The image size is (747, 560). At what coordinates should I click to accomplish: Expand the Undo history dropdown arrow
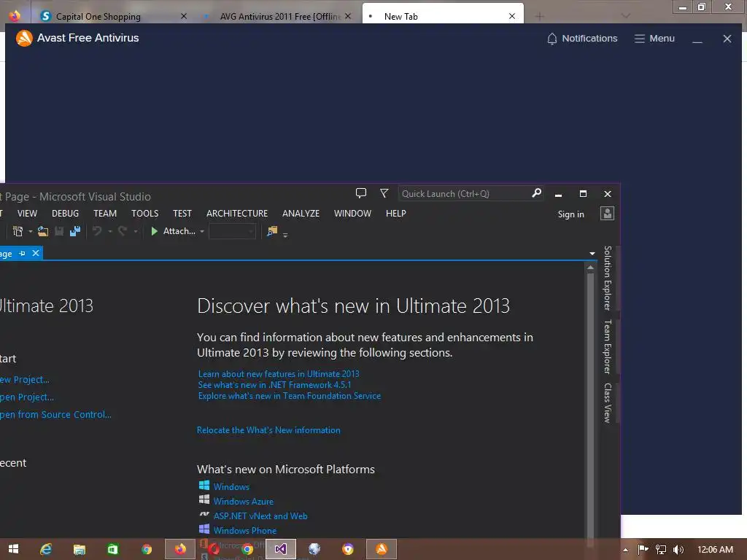pos(109,231)
